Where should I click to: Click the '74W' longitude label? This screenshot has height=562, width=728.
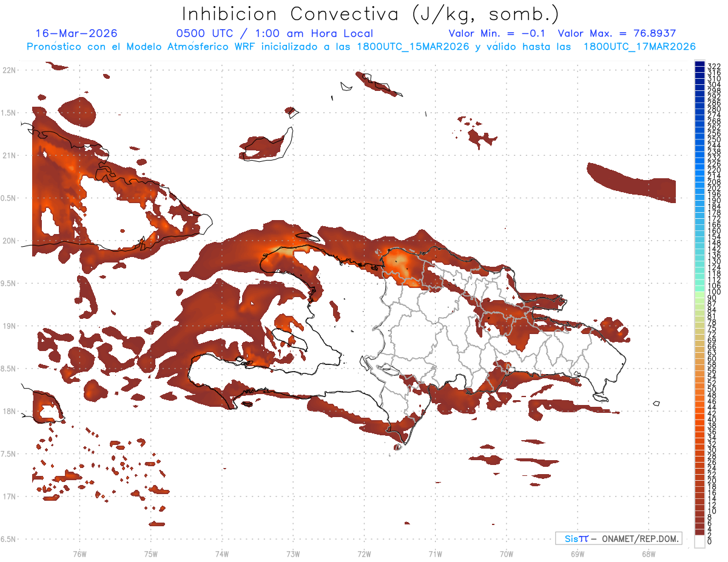pos(222,554)
